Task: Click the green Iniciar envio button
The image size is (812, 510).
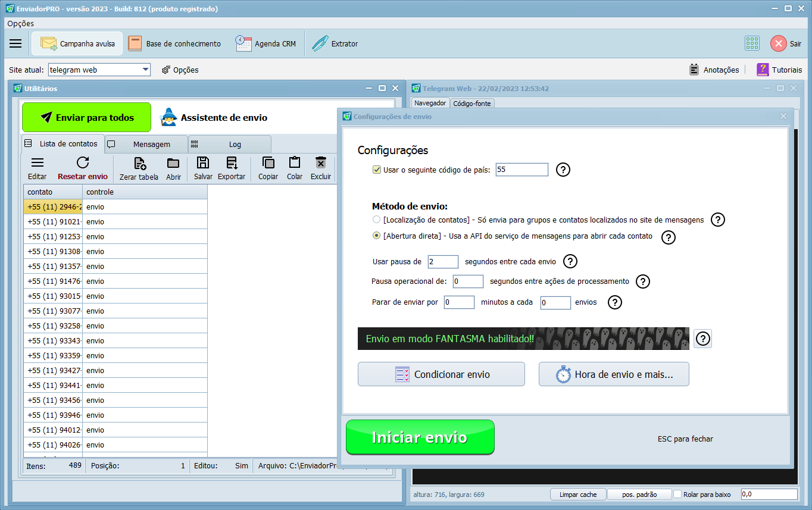Action: click(x=420, y=437)
